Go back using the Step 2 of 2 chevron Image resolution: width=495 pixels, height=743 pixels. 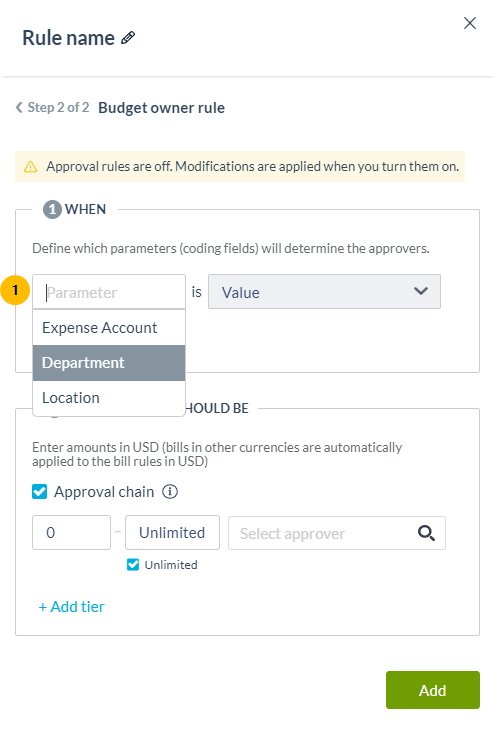point(19,108)
